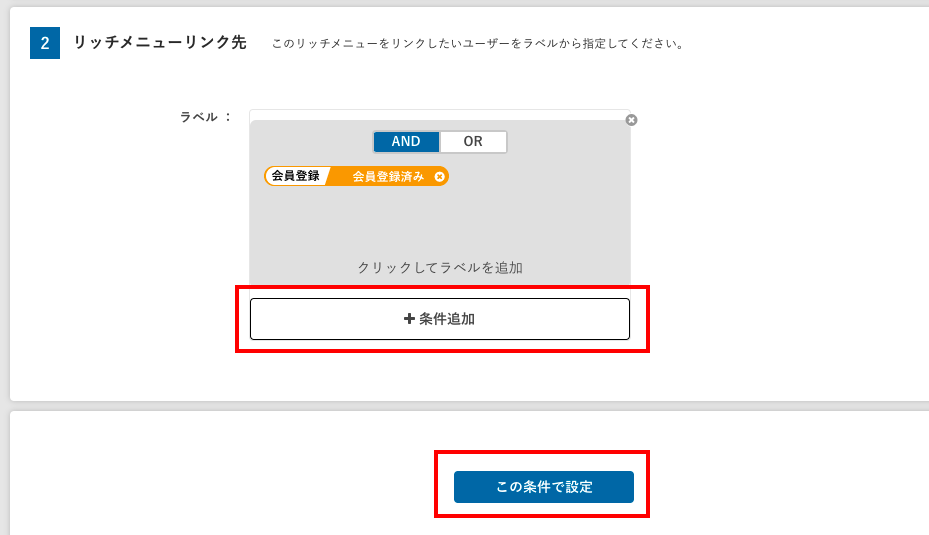Switch condition logic to OR

pos(473,142)
